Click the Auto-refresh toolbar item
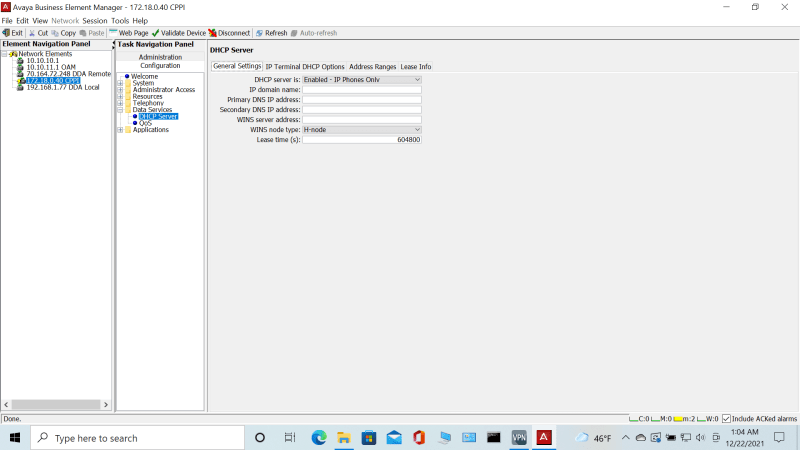 314,33
